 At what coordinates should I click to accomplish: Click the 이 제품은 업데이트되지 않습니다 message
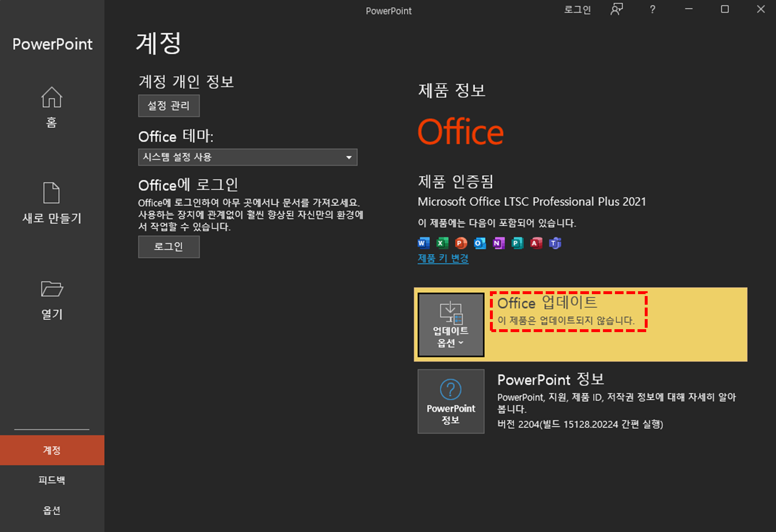tap(566, 321)
